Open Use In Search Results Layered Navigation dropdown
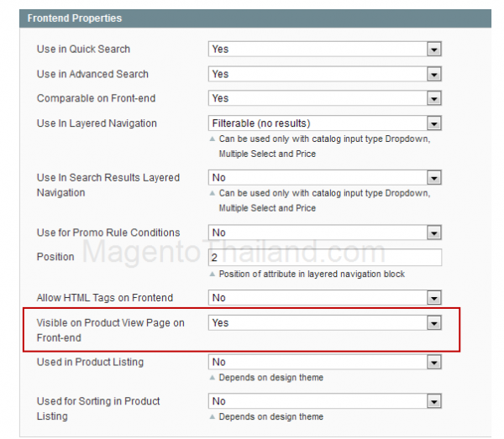The image size is (504, 439). point(324,178)
